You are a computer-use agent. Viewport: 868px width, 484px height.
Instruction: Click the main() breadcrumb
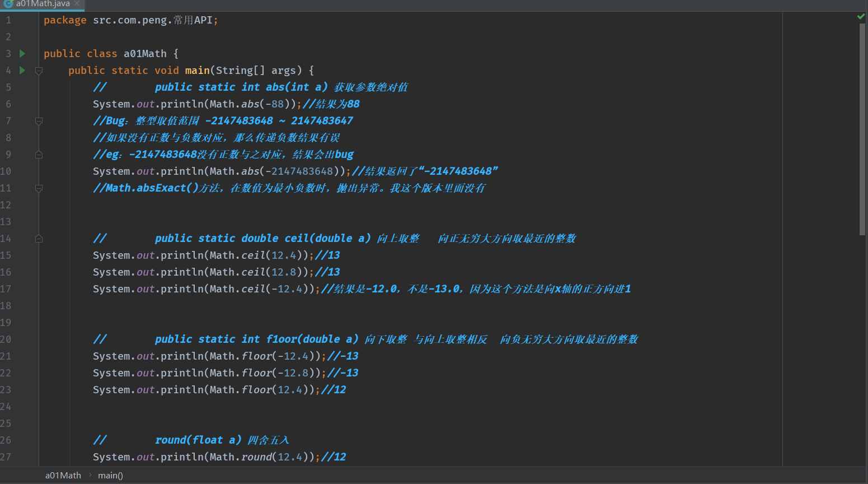pos(110,475)
